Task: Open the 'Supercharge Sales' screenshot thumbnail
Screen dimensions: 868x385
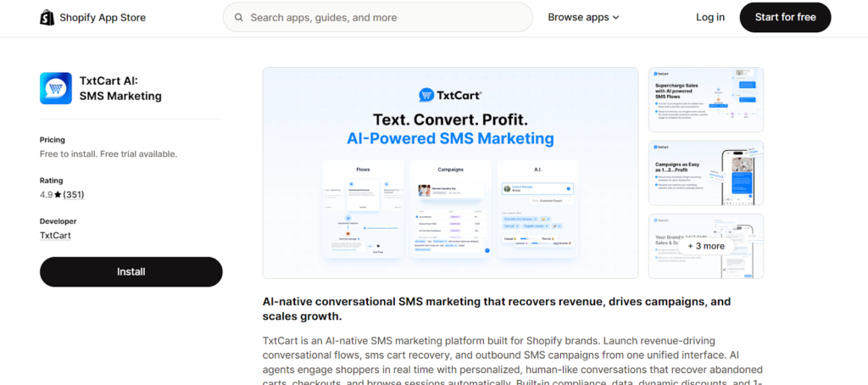Action: (x=705, y=99)
